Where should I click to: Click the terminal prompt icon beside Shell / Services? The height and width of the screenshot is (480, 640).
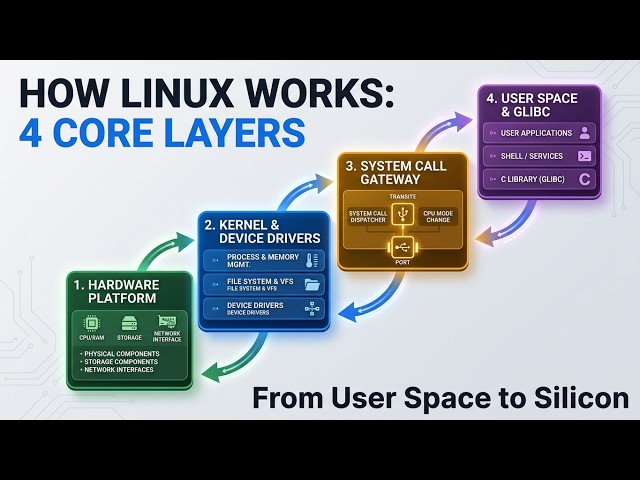pos(584,156)
